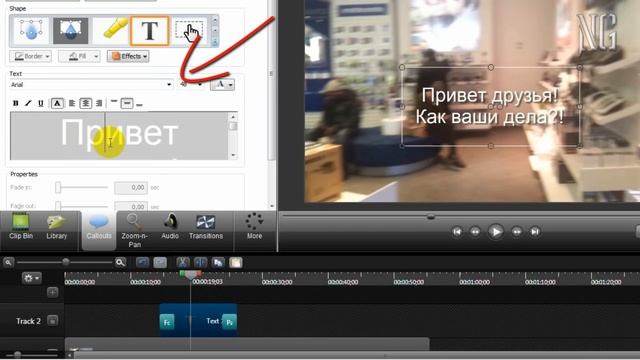Click the Fade out slider handle
640x360 pixels.
pyautogui.click(x=58, y=206)
